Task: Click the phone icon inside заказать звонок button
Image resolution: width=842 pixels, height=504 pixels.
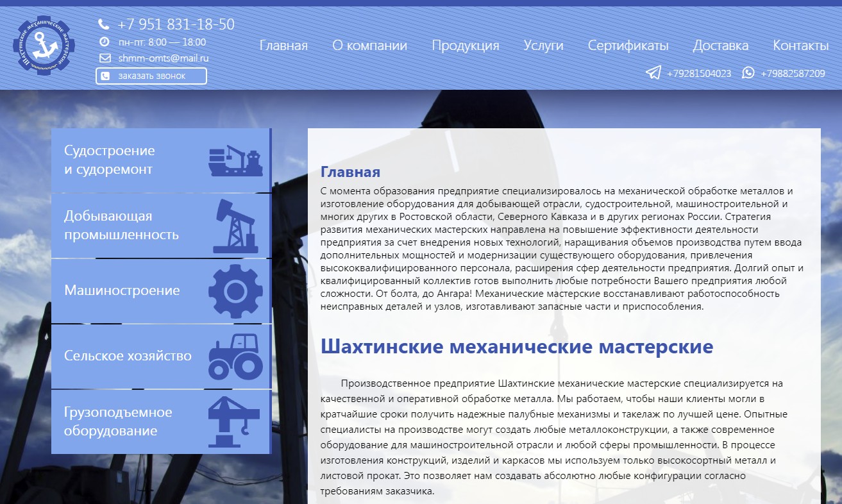Action: coord(105,76)
